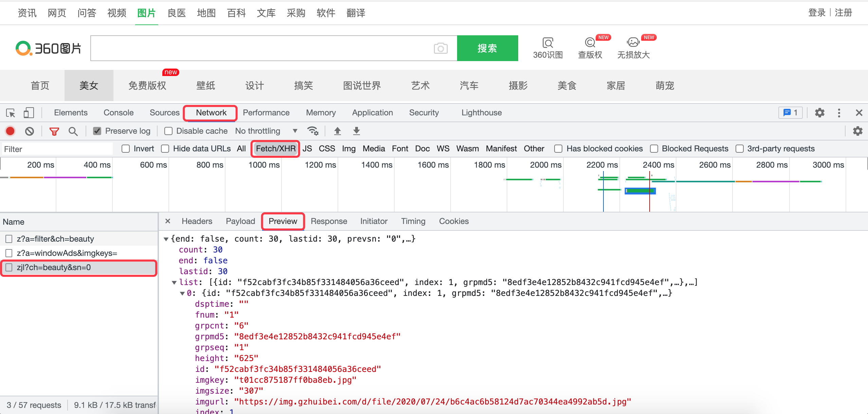
Task: Click the 登录 login link
Action: pos(817,13)
